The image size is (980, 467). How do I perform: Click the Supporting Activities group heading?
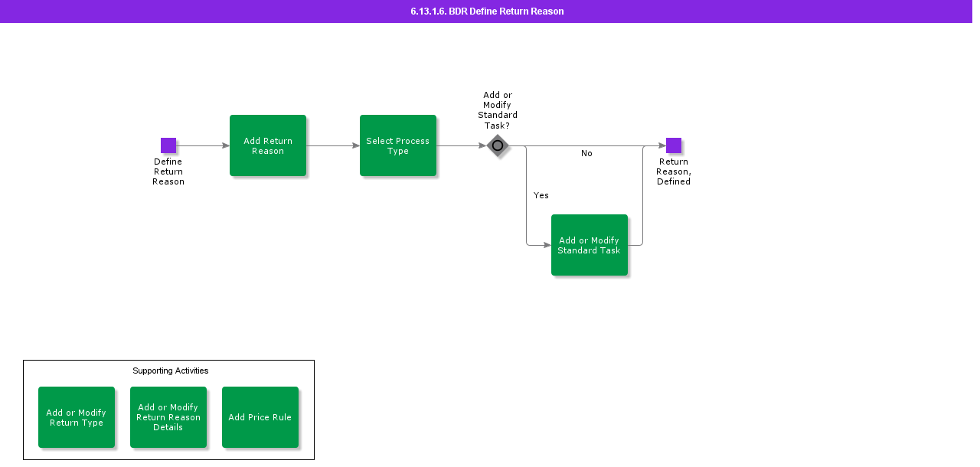point(171,371)
